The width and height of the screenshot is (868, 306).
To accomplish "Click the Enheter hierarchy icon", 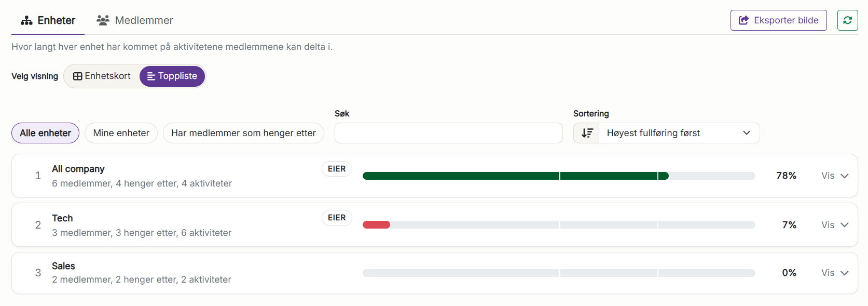I will tap(26, 20).
